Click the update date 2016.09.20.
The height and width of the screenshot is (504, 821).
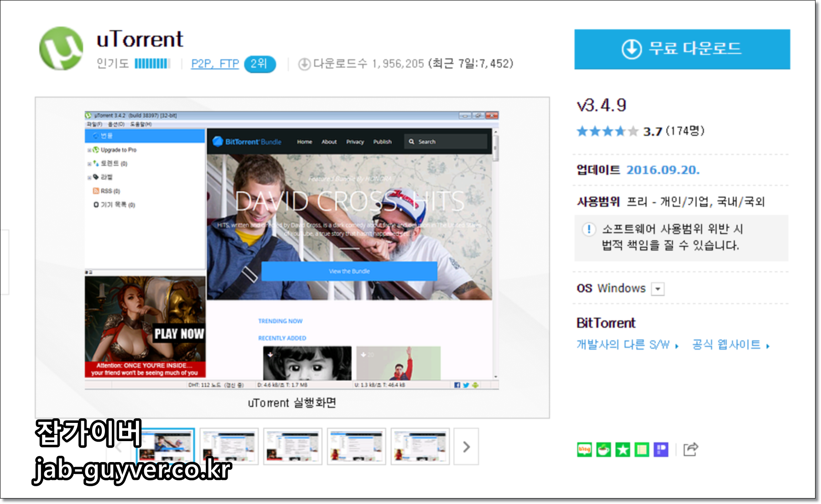point(663,170)
